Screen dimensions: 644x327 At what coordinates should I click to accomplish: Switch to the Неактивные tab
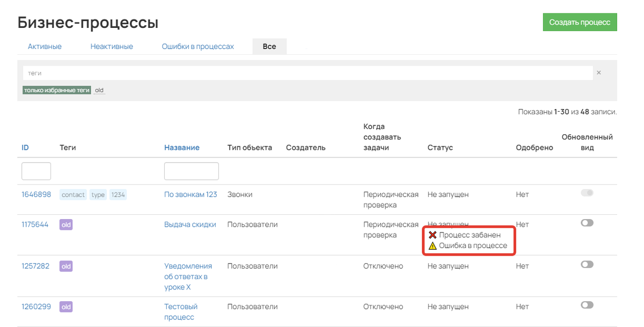click(x=112, y=47)
